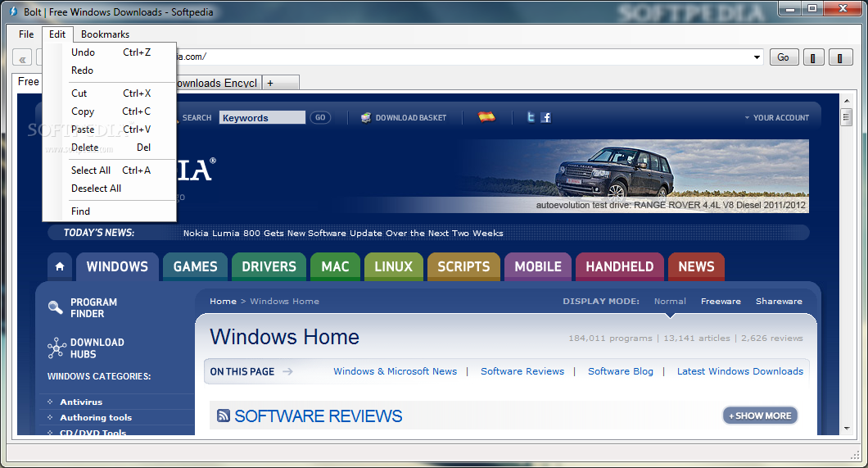Click the URL address input field
Viewport: 868px width, 468px height.
[464, 57]
